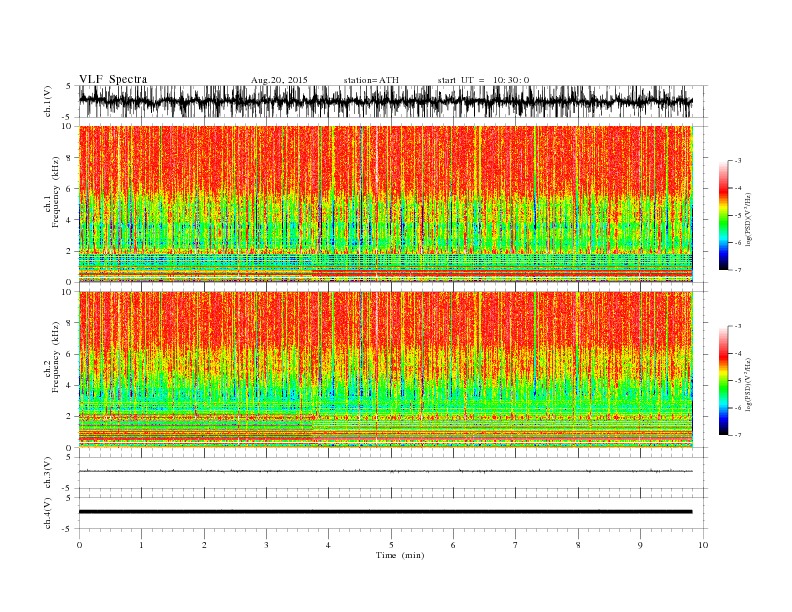
Task: Click the "-6" tick on ch.2 color bar
Action: click(737, 408)
